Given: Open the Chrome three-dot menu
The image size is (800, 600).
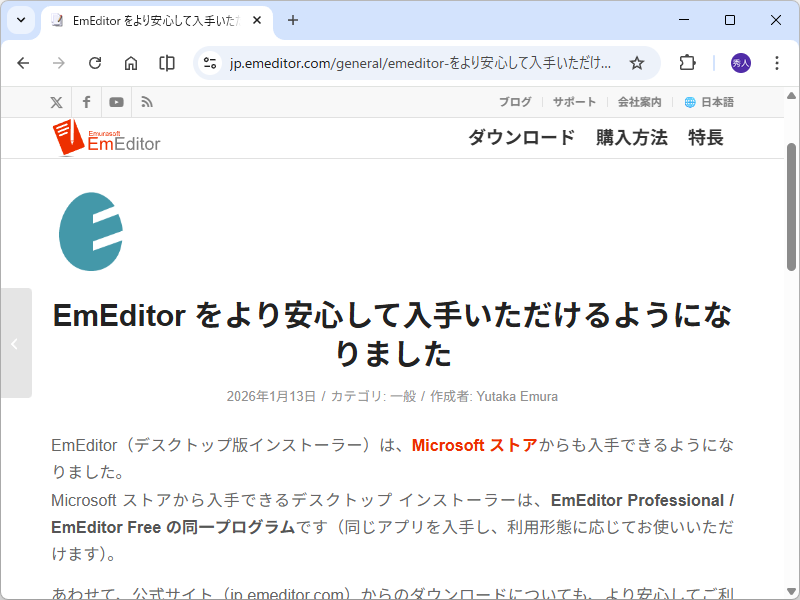Looking at the screenshot, I should click(777, 63).
